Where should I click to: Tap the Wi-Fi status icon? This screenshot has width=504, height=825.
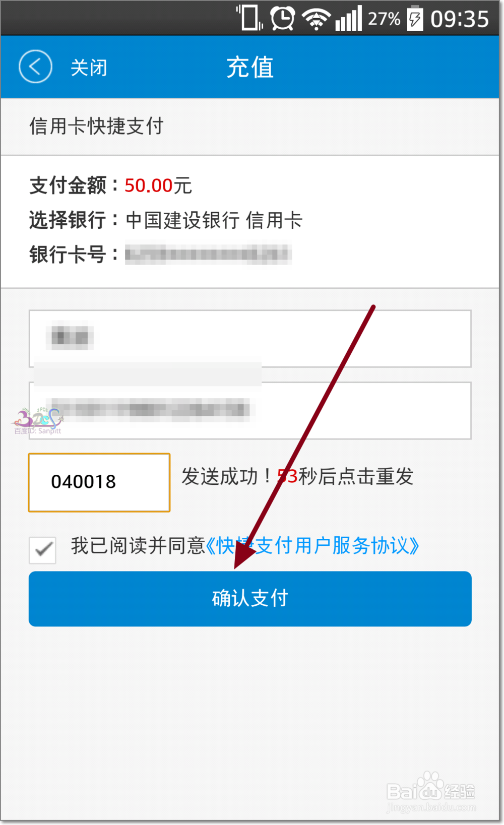[x=316, y=19]
